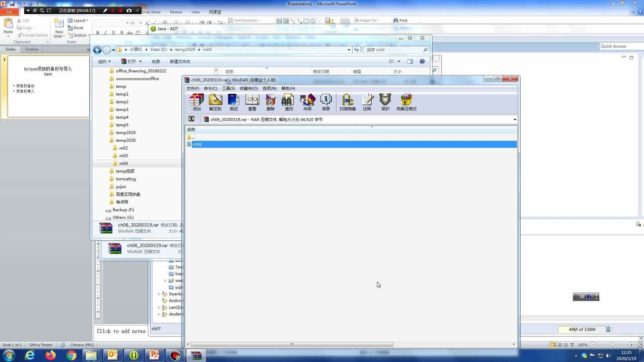This screenshot has width=644, height=362.
Task: Go up one level in archive
Action: tap(192, 119)
